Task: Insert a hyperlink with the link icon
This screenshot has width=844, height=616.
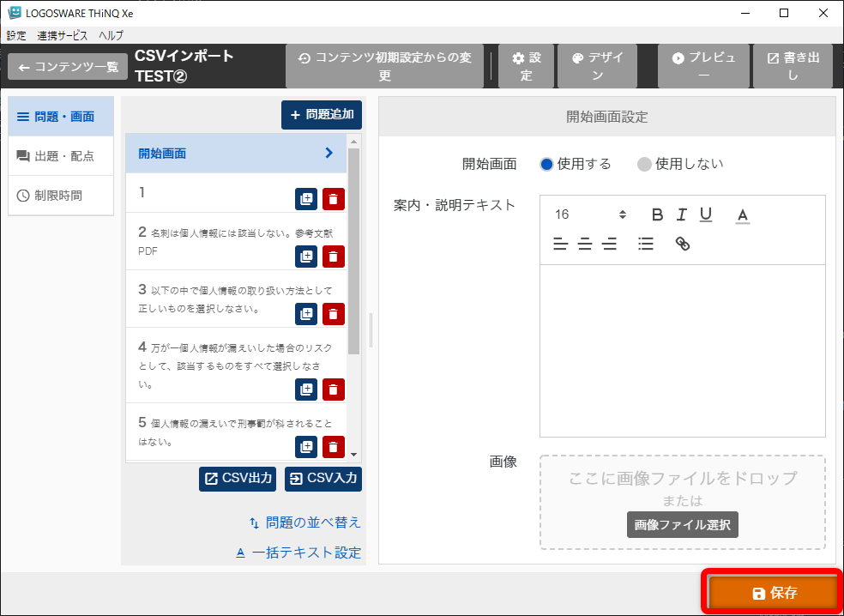Action: [x=683, y=245]
